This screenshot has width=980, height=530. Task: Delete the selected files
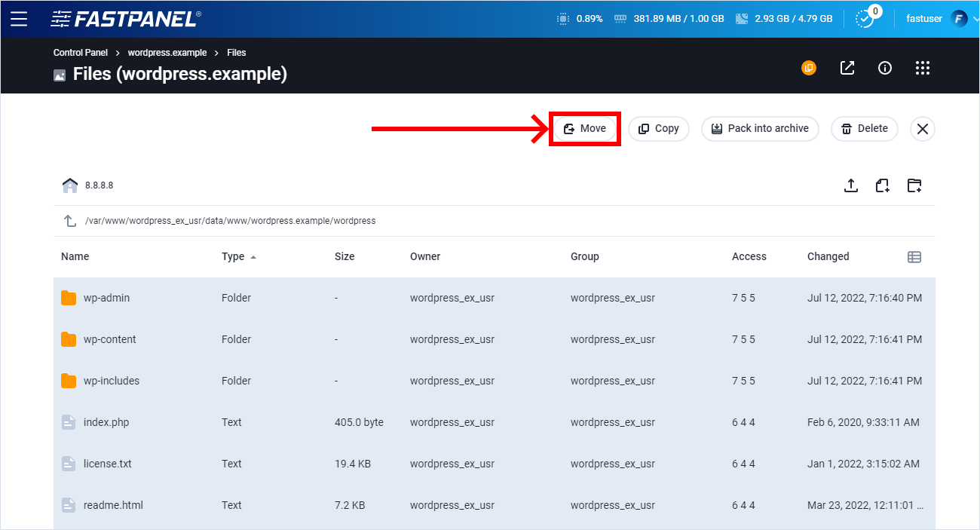865,128
